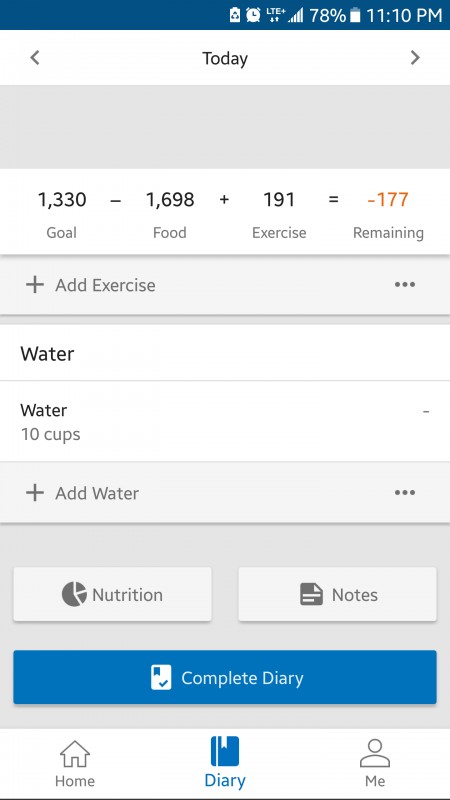Switch to the Me profile tab
Image resolution: width=450 pixels, height=800 pixels.
click(375, 764)
